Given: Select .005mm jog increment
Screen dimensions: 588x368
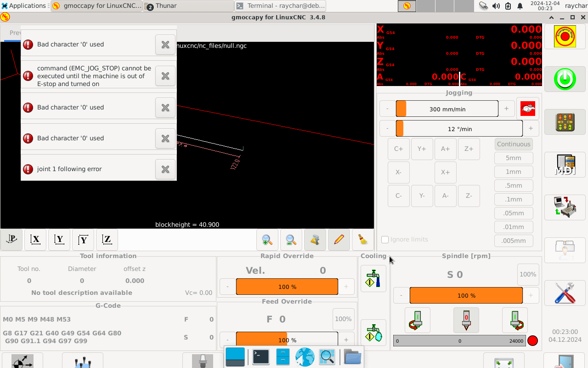Looking at the screenshot, I should pyautogui.click(x=514, y=241).
